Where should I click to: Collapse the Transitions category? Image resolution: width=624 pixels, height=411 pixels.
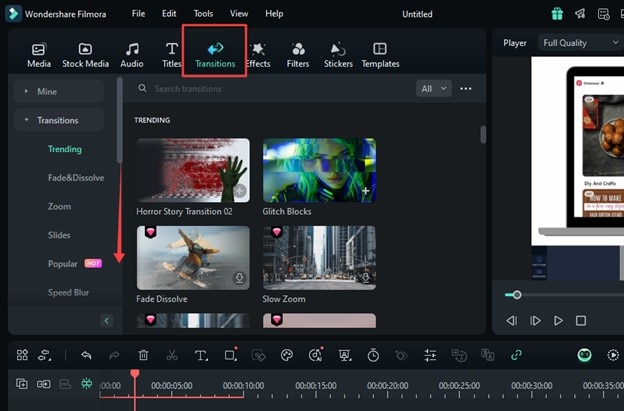pos(59,120)
